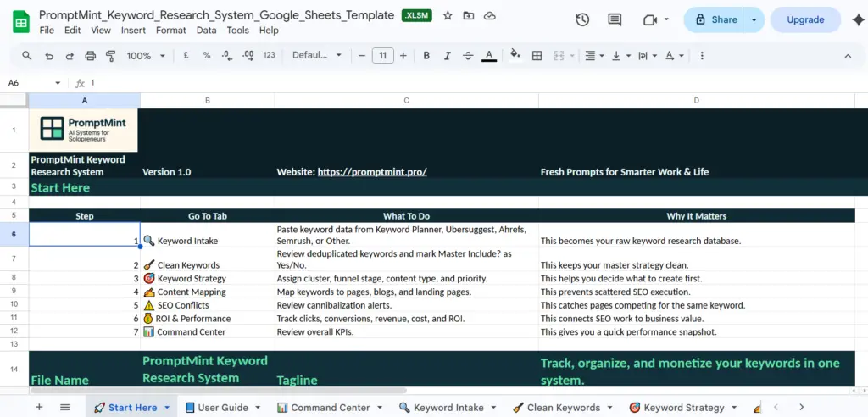Viewport: 868px width, 417px height.
Task: Search the toolbar menus
Action: point(26,55)
